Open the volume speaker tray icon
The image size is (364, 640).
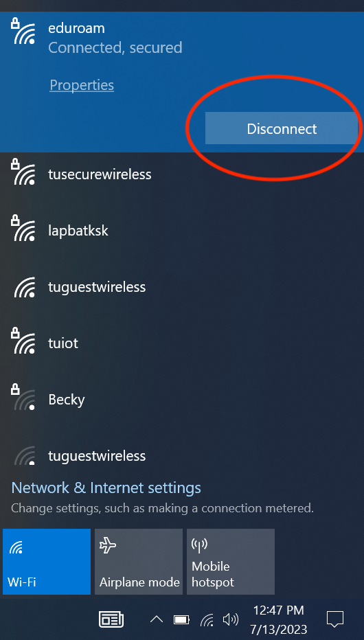point(231,620)
